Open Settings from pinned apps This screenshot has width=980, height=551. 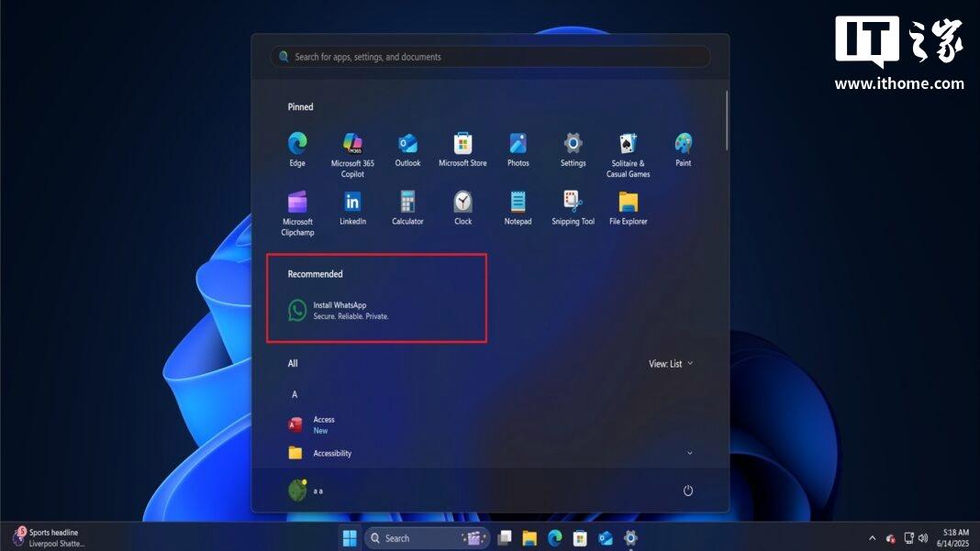click(x=574, y=150)
